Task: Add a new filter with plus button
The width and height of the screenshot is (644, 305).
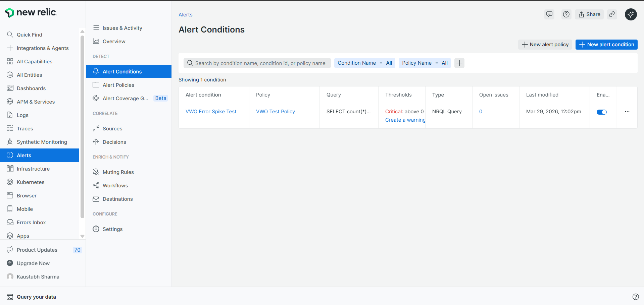Action: (459, 63)
